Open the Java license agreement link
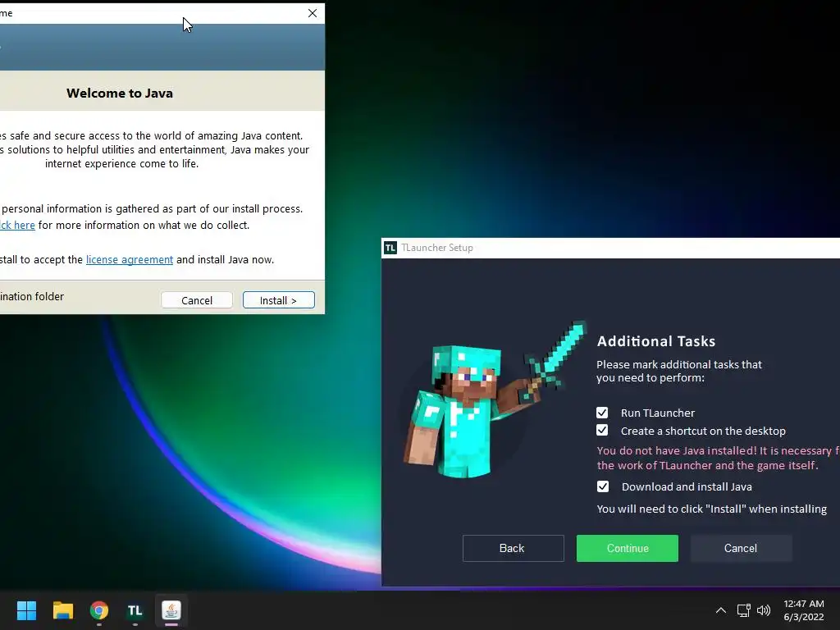 (x=130, y=259)
